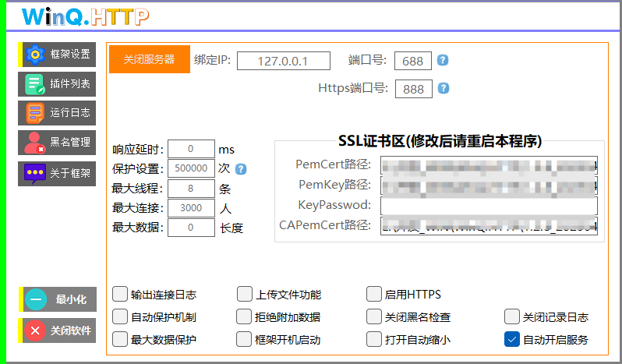622x364 pixels.
Task: Enable 最大数据保护 checkbox
Action: 120,339
